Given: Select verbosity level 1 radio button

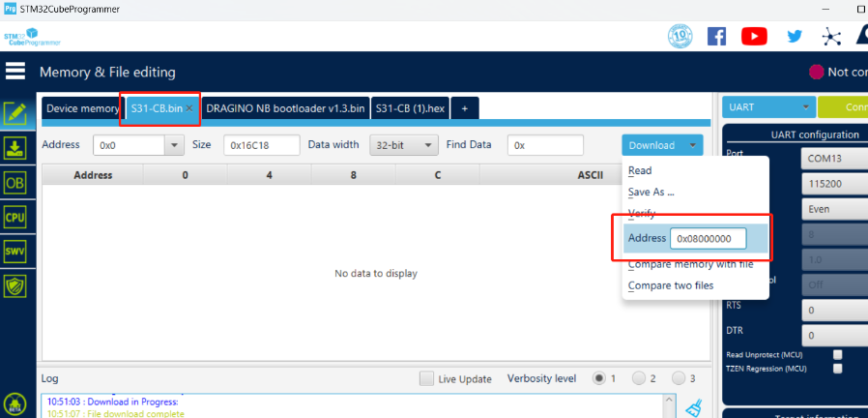Looking at the screenshot, I should pos(599,378).
